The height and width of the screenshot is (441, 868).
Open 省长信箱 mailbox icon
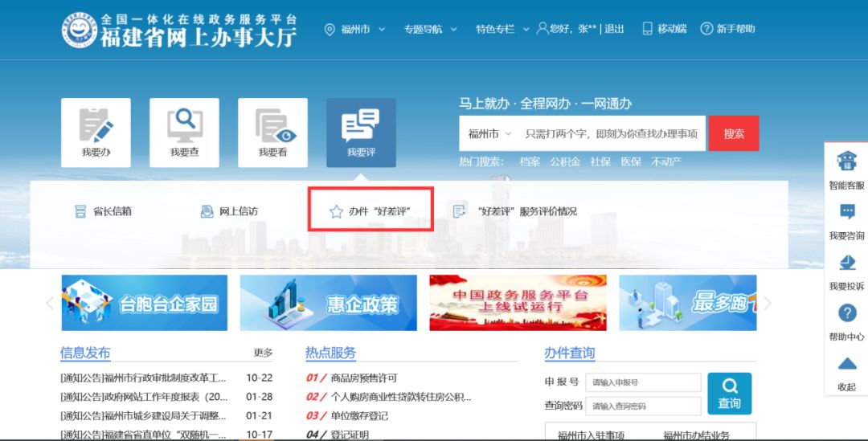tap(80, 211)
